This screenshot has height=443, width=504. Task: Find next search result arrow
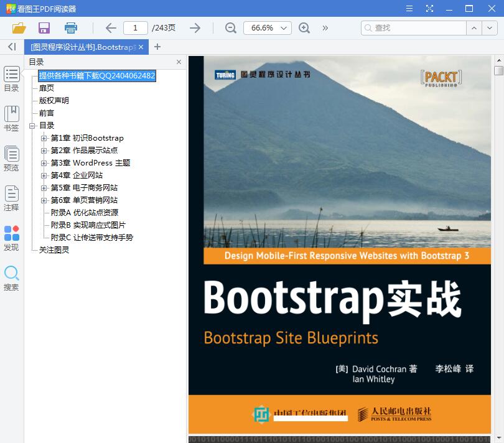point(490,28)
